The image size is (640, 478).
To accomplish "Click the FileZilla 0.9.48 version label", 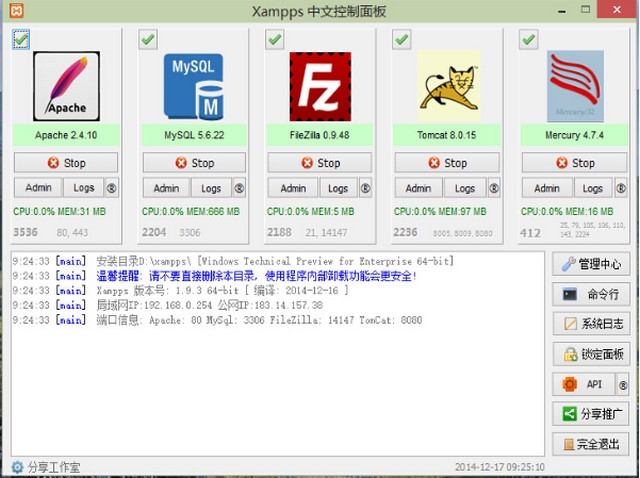I will [320, 135].
